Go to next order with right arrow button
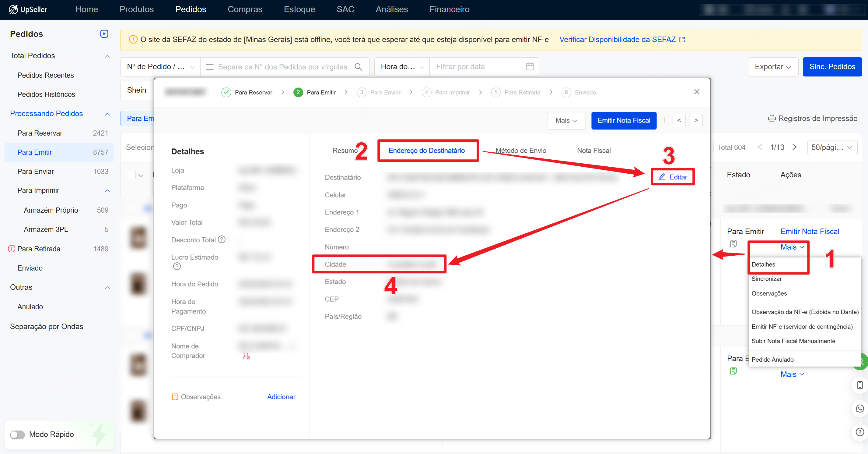 [x=696, y=121]
